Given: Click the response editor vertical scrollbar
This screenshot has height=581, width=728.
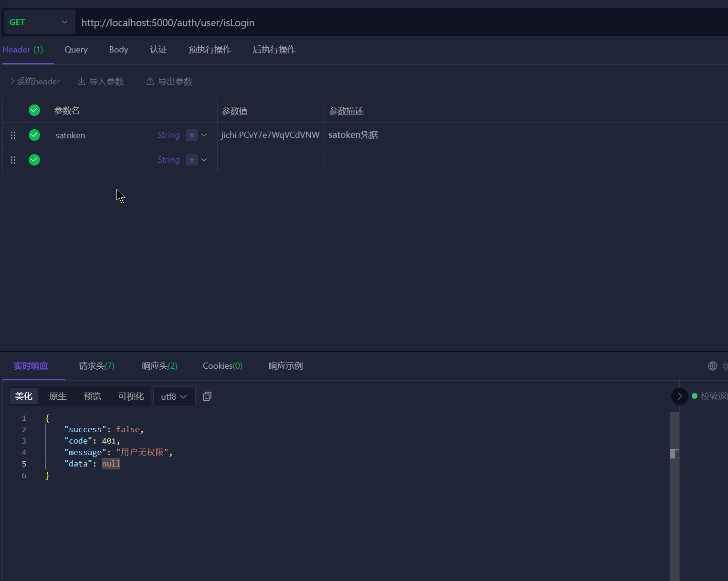Looking at the screenshot, I should (674, 496).
